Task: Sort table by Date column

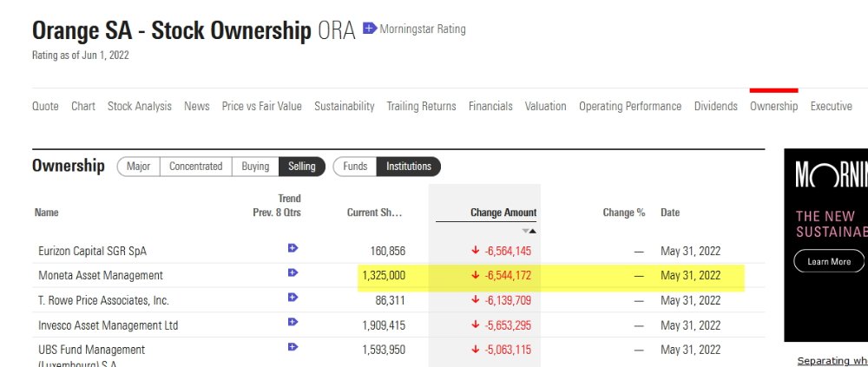Action: 670,213
